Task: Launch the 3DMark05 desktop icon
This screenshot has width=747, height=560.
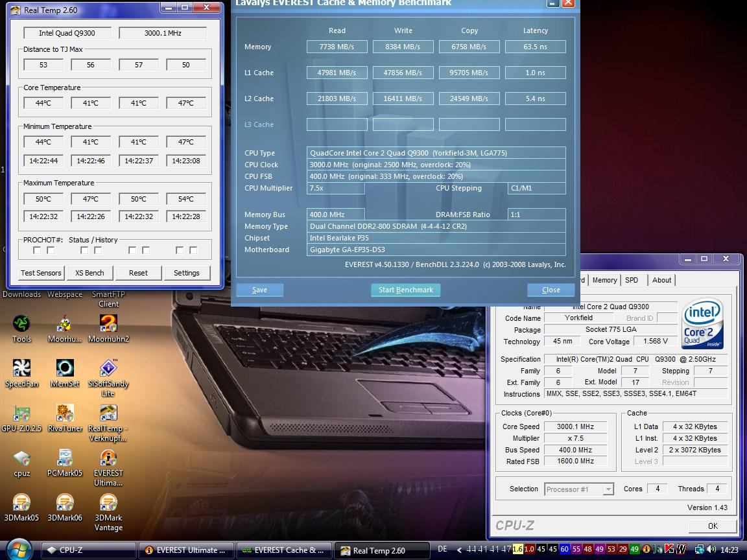Action: tap(21, 507)
